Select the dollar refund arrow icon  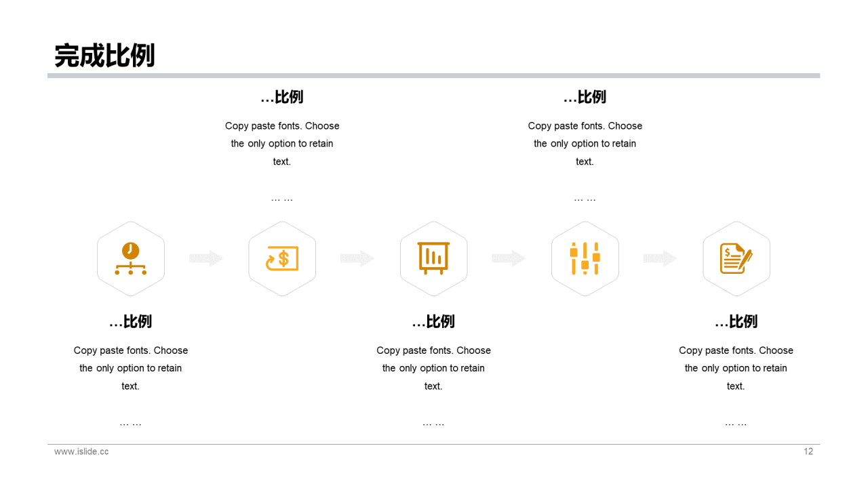(x=282, y=258)
